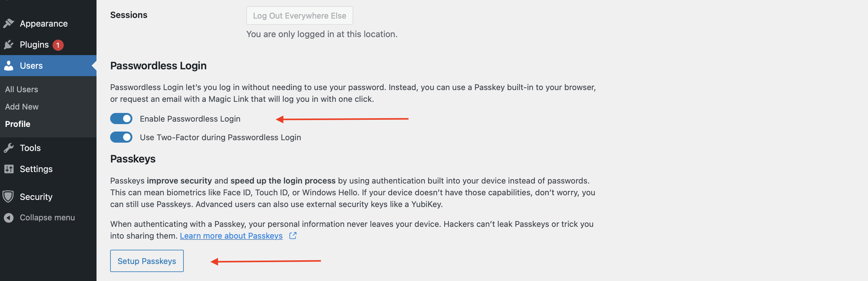Click the external link icon beside Learn more

click(x=293, y=236)
